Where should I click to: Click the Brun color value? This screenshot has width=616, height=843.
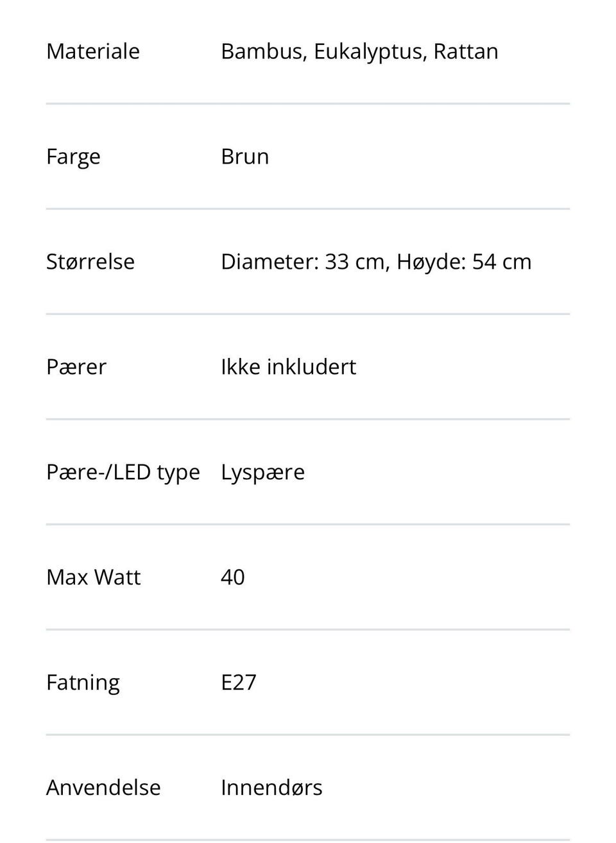click(244, 157)
